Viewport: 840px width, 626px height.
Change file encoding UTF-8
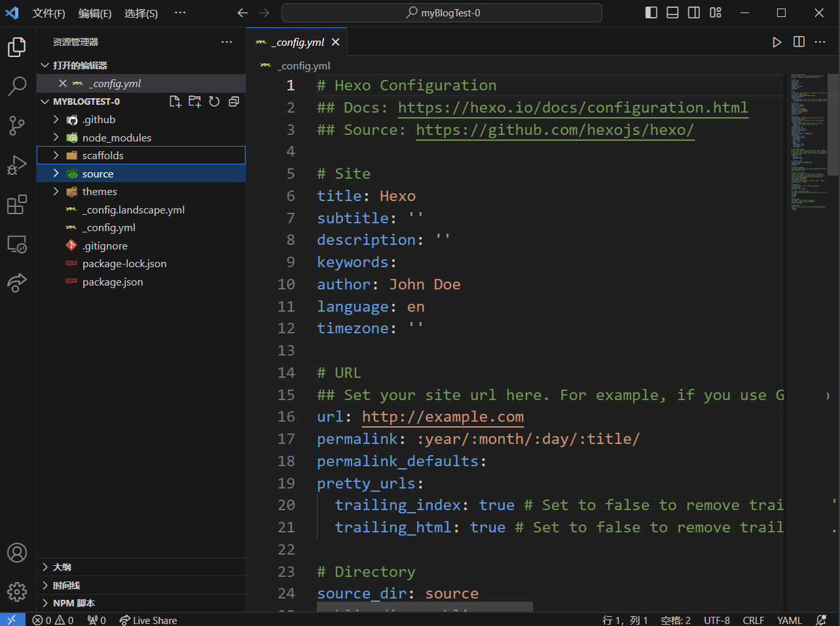click(717, 620)
